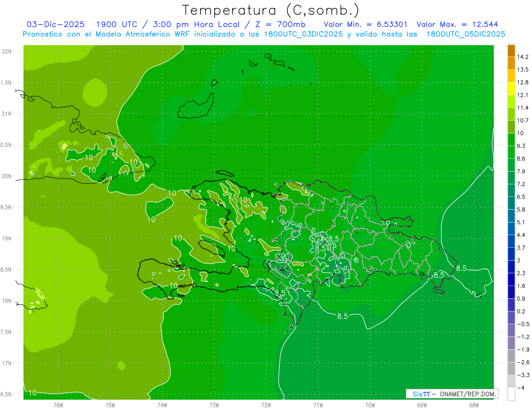Click the 5.1 legend value
This screenshot has width=532, height=411.
521,222
